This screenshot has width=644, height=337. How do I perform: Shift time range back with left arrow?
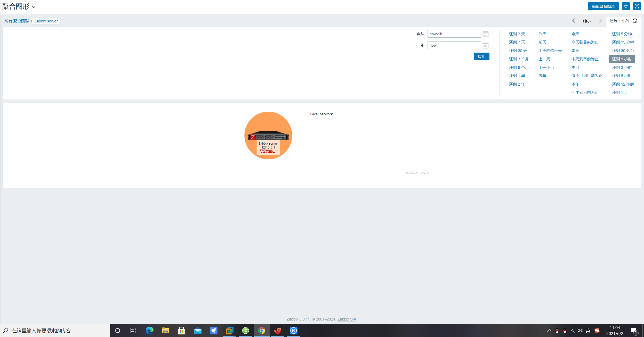(573, 21)
